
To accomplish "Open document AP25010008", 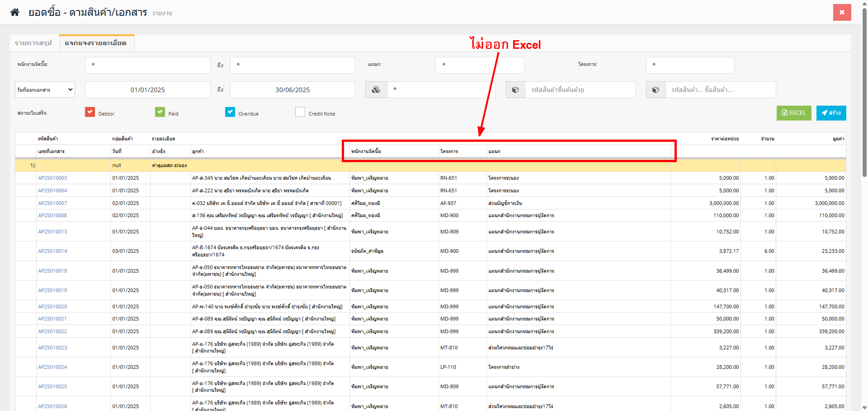I will (52, 215).
